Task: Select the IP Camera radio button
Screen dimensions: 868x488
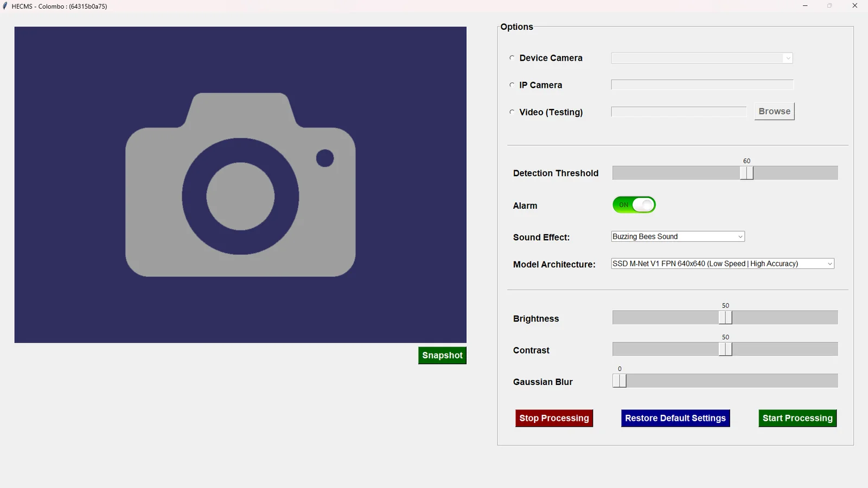Action: pos(512,85)
